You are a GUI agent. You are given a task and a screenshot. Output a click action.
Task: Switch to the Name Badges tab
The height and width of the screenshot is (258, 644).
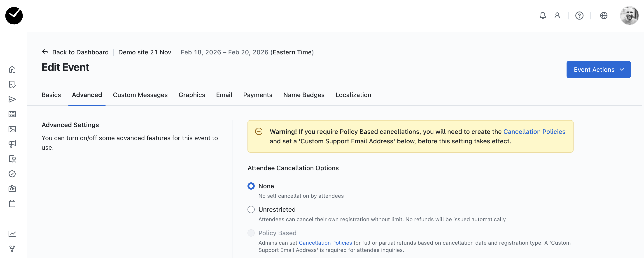click(x=303, y=95)
